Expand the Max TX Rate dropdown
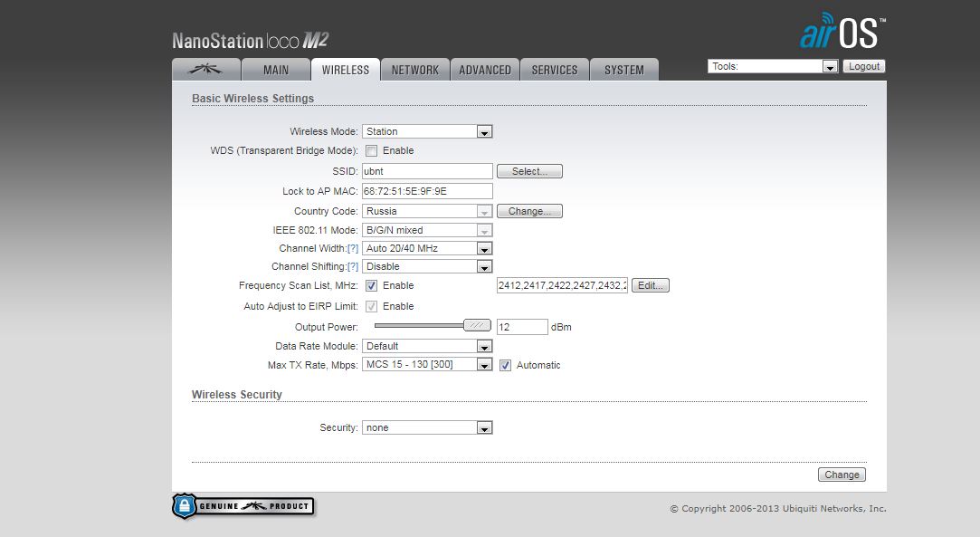 [x=427, y=364]
